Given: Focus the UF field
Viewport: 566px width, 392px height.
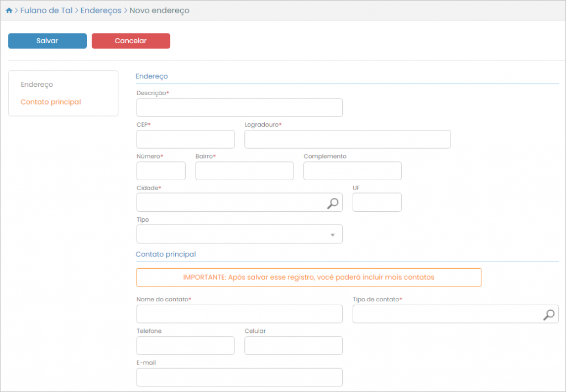Looking at the screenshot, I should tap(377, 203).
